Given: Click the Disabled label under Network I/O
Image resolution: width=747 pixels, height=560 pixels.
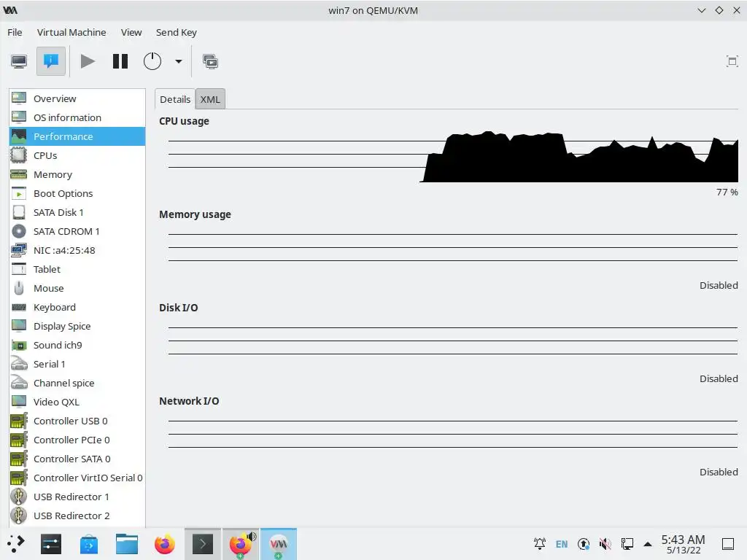Looking at the screenshot, I should point(719,472).
